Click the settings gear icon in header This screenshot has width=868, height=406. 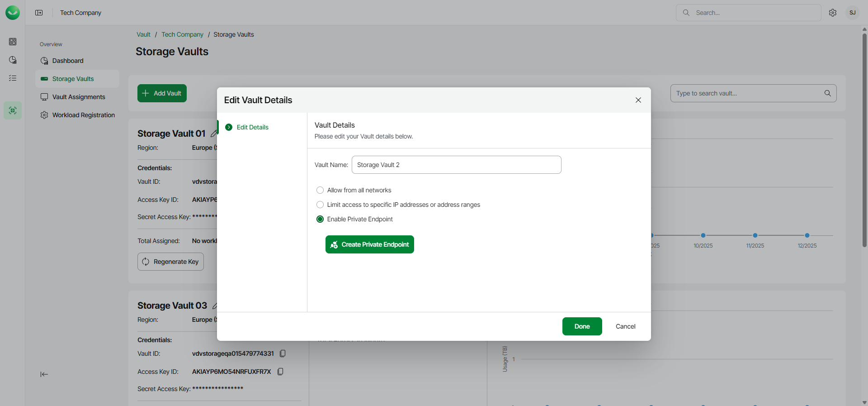click(x=833, y=13)
